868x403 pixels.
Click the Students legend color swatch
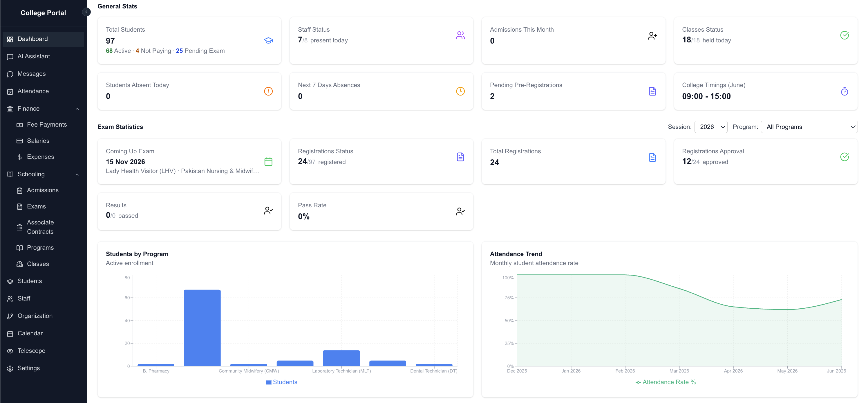(269, 382)
